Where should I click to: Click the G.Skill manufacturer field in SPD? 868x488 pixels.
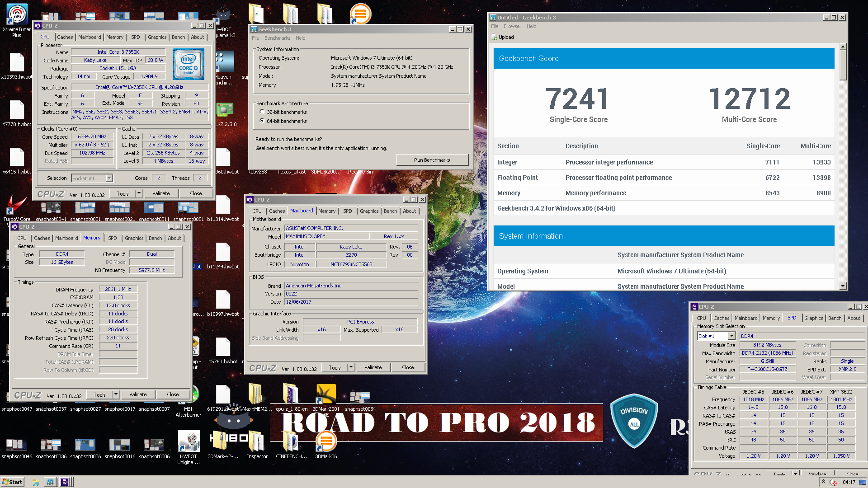pyautogui.click(x=767, y=361)
